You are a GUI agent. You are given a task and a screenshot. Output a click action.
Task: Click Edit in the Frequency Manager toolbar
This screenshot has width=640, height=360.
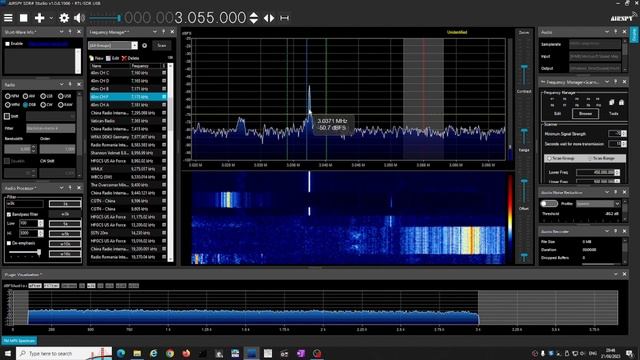(x=113, y=58)
